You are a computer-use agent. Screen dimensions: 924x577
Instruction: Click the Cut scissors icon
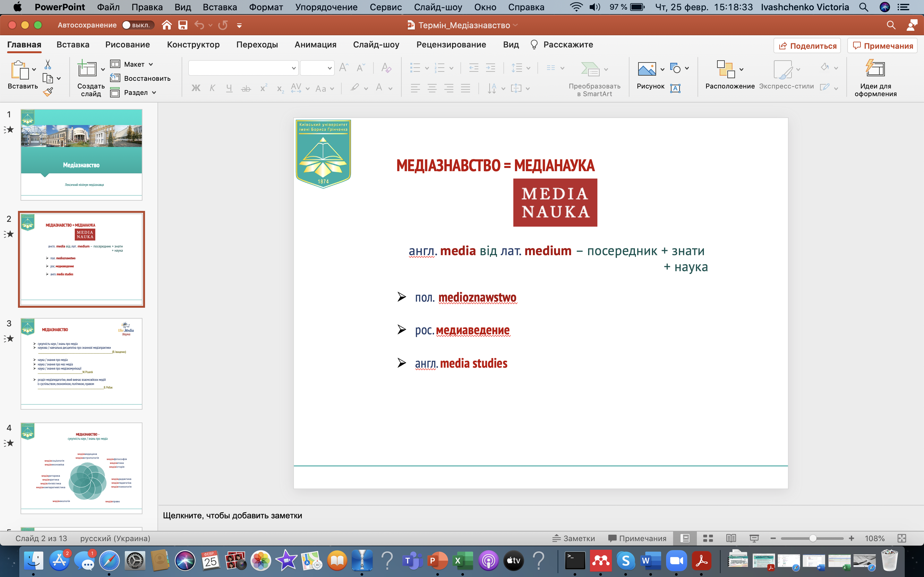(x=48, y=64)
